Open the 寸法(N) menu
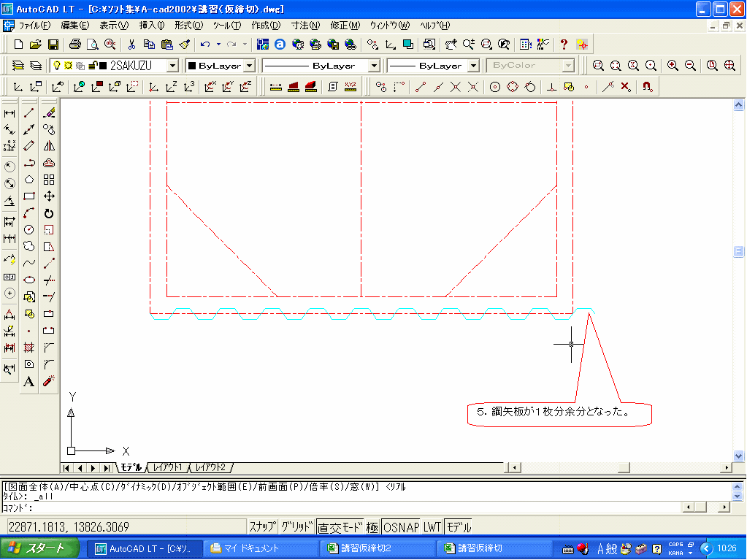The image size is (747, 560). coord(305,26)
